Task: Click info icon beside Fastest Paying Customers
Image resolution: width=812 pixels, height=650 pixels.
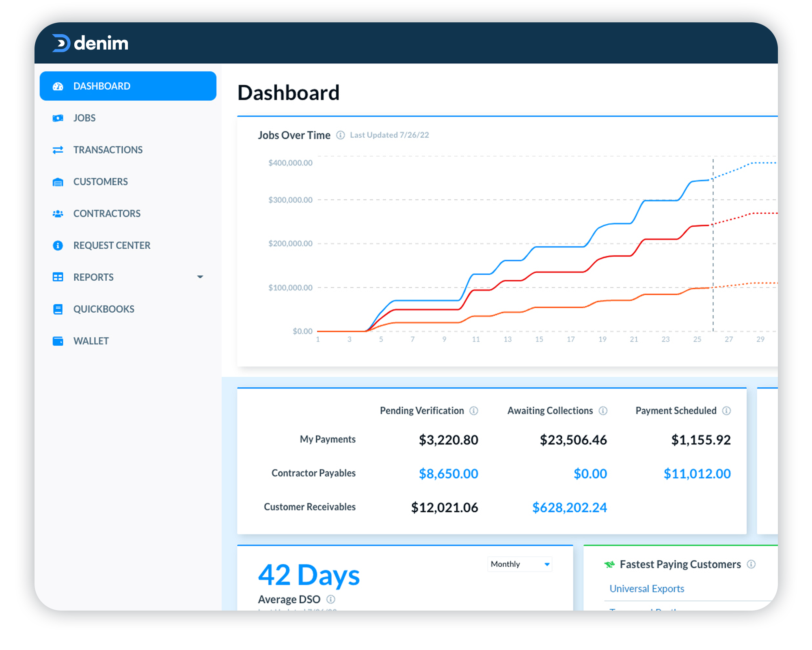Action: (x=751, y=564)
